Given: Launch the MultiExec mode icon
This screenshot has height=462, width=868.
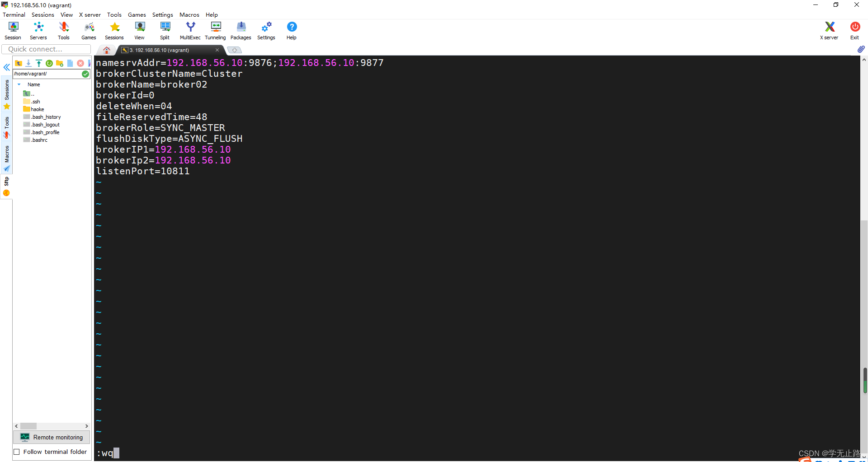Looking at the screenshot, I should click(x=190, y=31).
